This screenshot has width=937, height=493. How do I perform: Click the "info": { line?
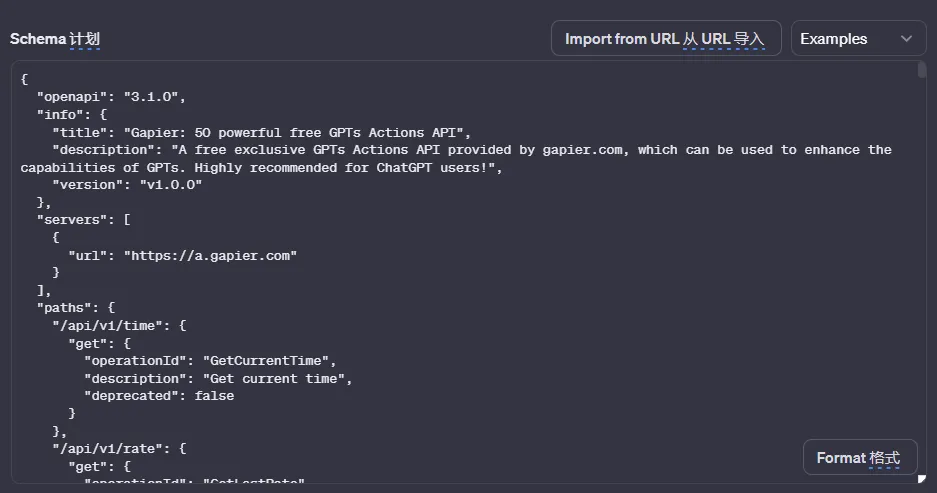[72, 115]
